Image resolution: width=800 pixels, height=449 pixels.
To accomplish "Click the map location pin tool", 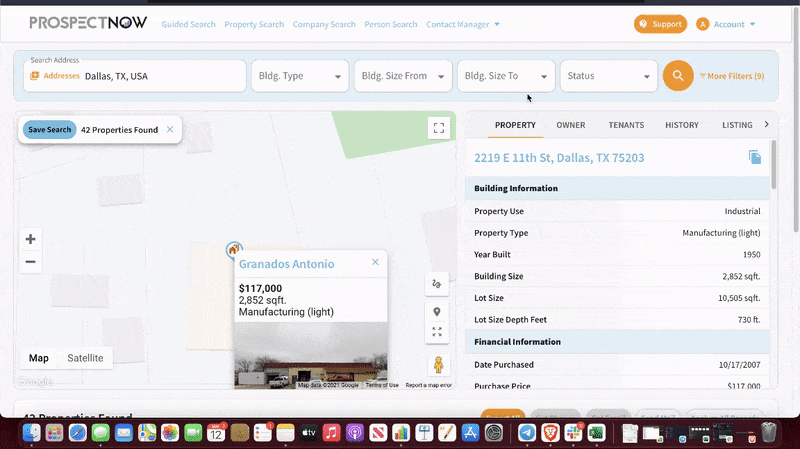I will [437, 312].
